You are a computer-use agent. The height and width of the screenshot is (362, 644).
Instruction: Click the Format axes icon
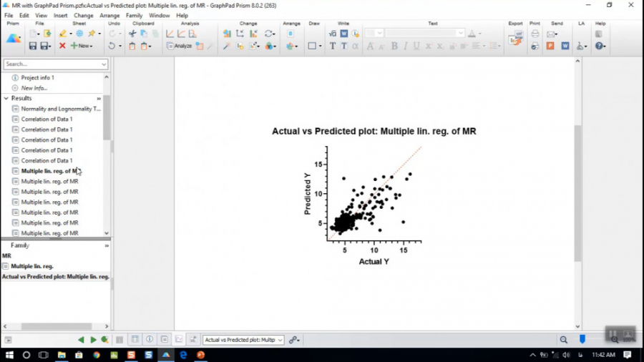click(x=240, y=34)
